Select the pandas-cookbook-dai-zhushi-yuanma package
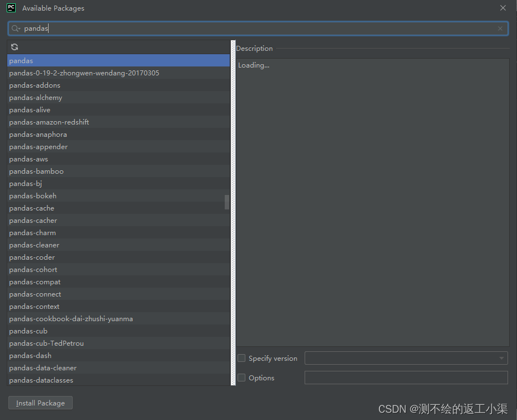 [118, 319]
